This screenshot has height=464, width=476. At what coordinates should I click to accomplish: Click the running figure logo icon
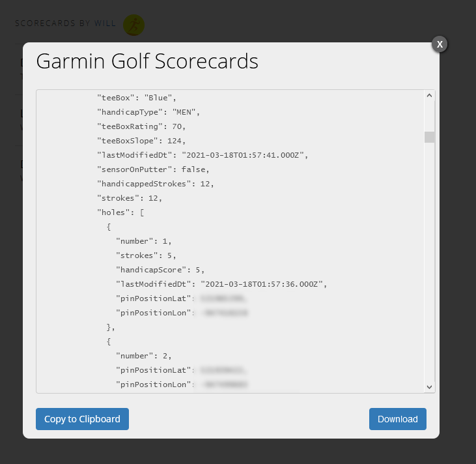coord(134,25)
